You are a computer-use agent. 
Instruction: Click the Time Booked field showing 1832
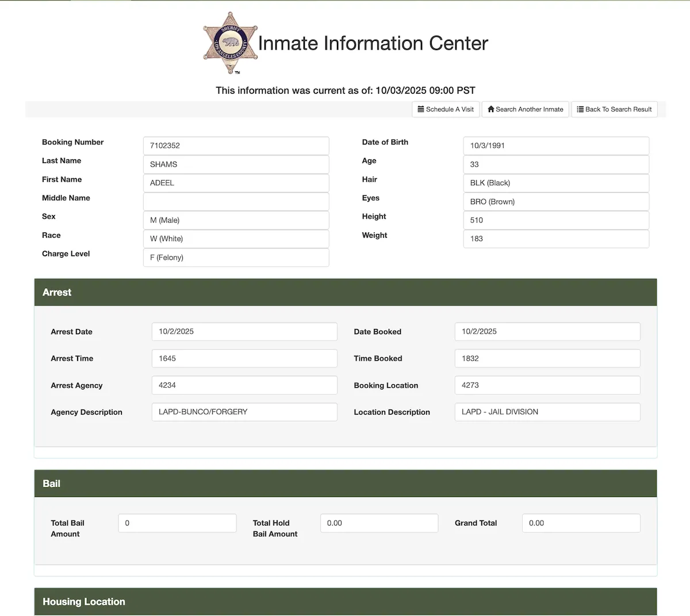pyautogui.click(x=547, y=358)
